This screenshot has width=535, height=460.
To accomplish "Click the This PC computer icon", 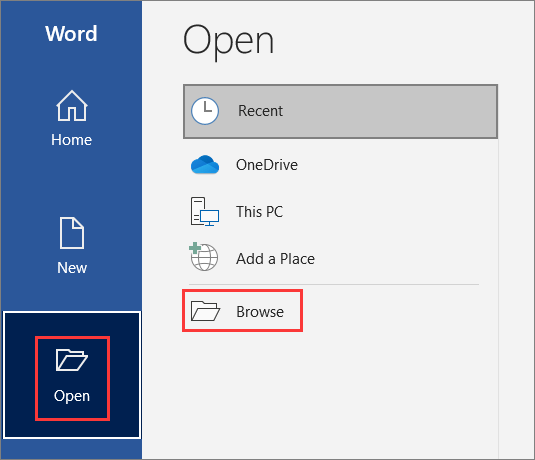I will [205, 212].
